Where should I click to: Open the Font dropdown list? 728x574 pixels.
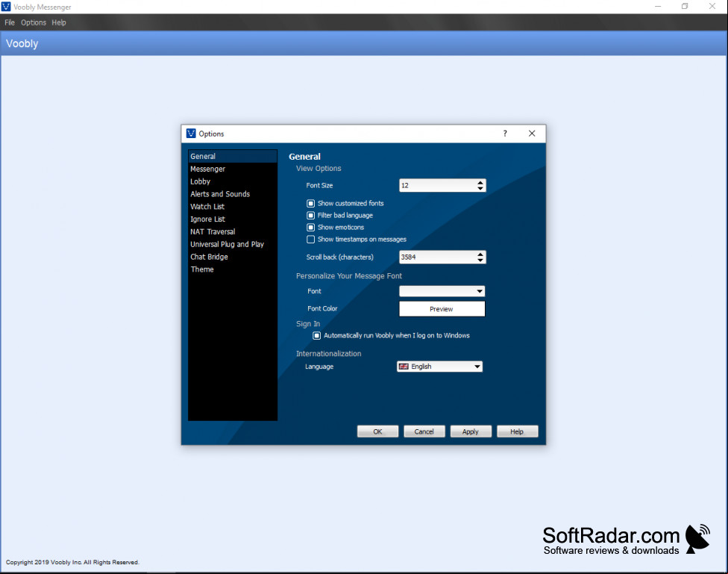pyautogui.click(x=442, y=291)
